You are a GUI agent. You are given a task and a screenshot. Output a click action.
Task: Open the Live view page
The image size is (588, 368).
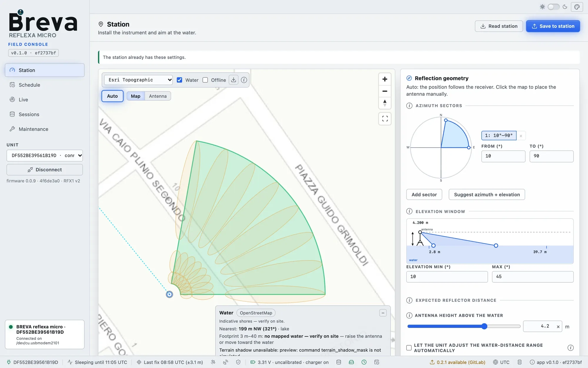point(45,100)
